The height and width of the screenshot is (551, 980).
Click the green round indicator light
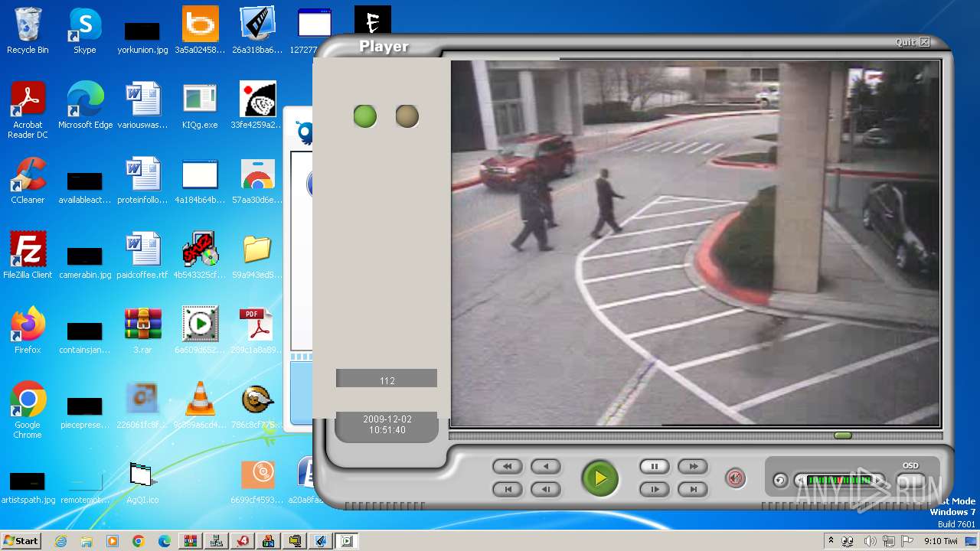pyautogui.click(x=365, y=116)
